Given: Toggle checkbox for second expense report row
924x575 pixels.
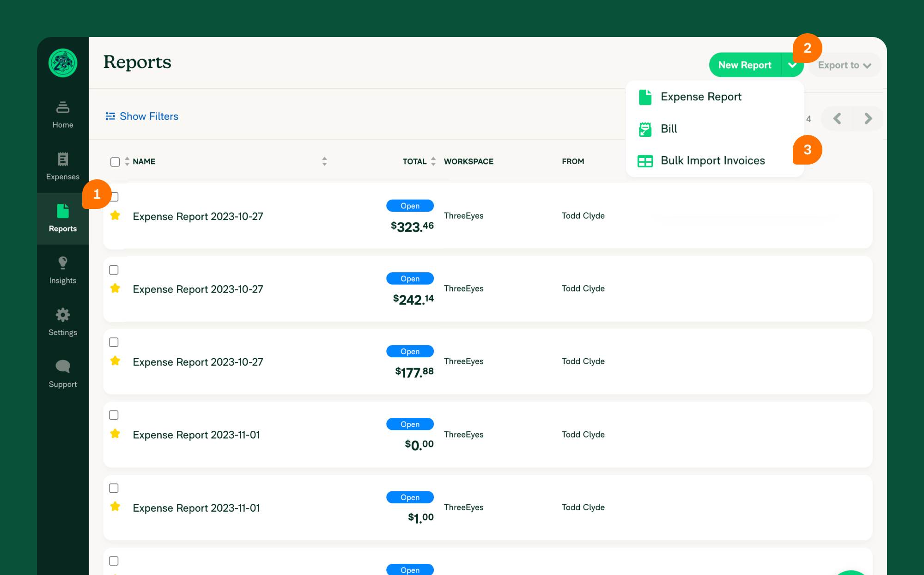Looking at the screenshot, I should (114, 269).
